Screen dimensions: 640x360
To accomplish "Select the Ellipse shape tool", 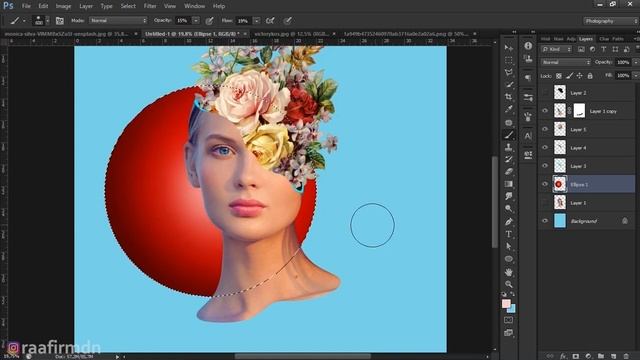I will (x=509, y=259).
